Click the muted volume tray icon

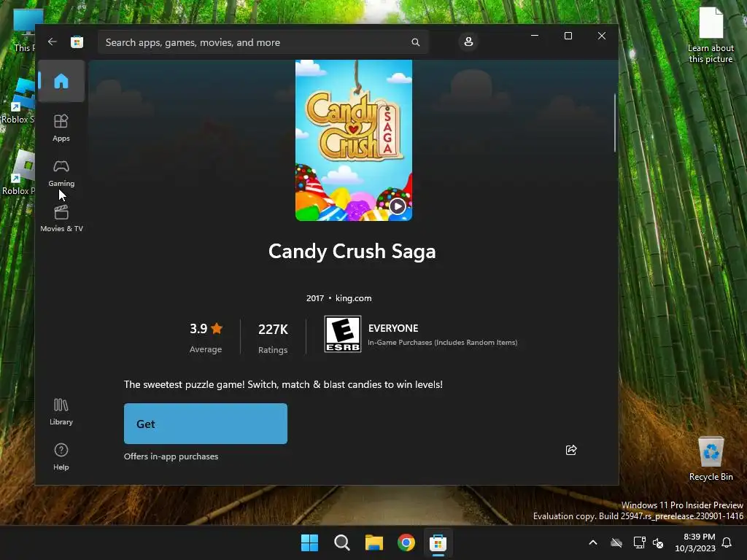(658, 542)
